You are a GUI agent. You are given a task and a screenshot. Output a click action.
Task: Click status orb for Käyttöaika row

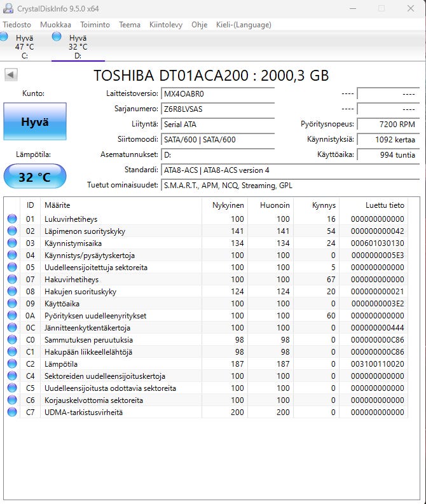(x=12, y=304)
